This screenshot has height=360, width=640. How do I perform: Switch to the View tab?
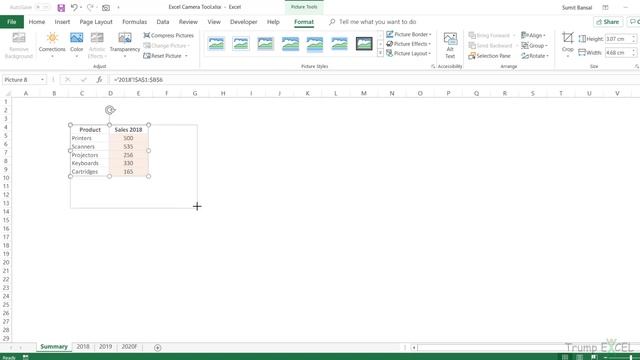tap(214, 22)
